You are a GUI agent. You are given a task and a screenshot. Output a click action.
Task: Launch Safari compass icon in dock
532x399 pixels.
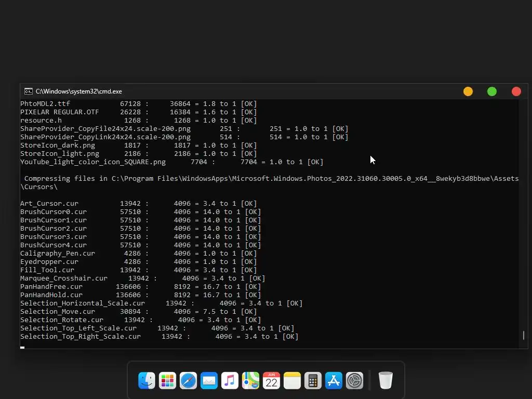(x=188, y=380)
